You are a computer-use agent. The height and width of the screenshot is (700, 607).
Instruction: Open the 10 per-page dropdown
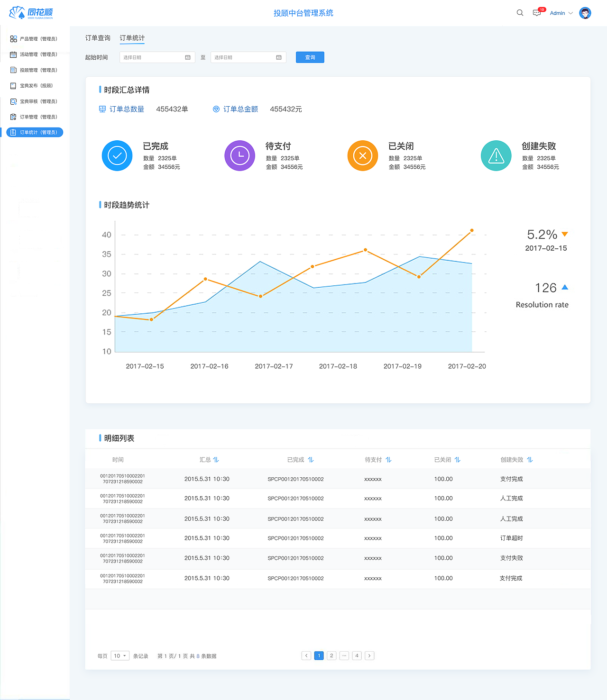pos(120,656)
